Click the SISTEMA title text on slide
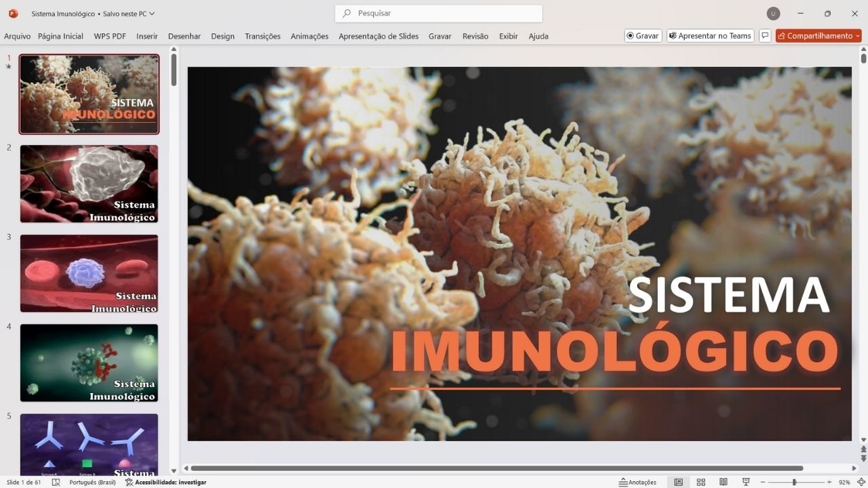The width and height of the screenshot is (868, 488). click(x=729, y=295)
